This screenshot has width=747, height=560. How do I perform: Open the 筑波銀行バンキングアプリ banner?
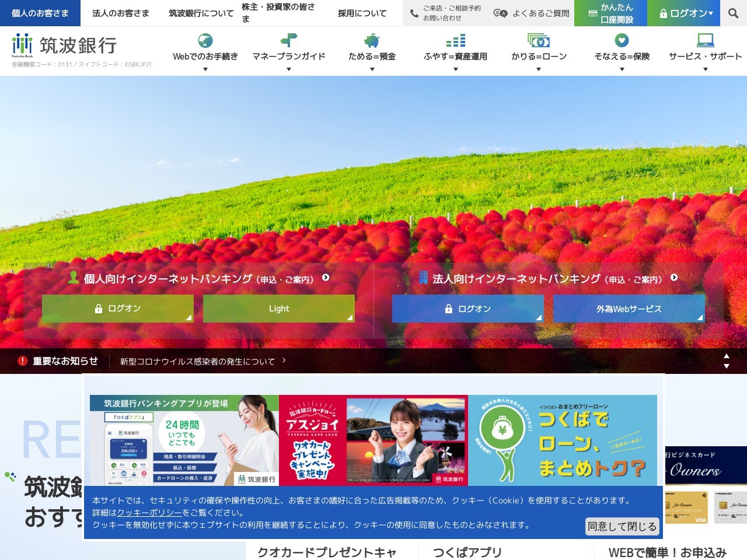(184, 440)
